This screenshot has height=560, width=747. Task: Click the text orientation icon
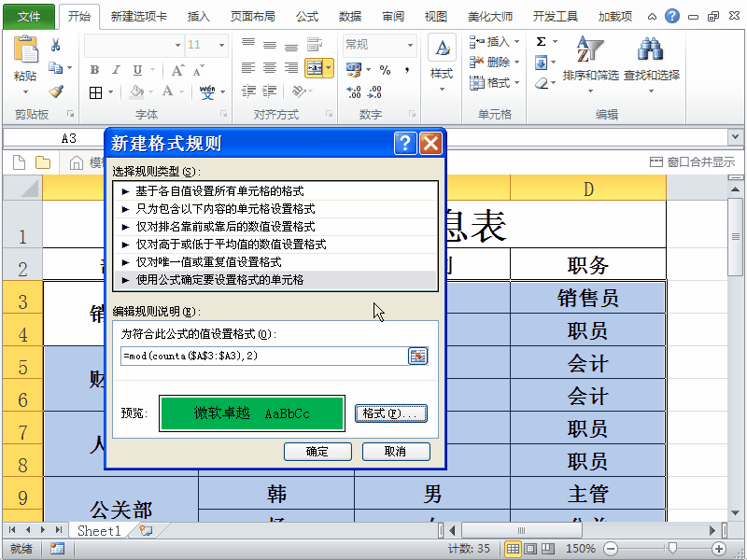(x=299, y=91)
